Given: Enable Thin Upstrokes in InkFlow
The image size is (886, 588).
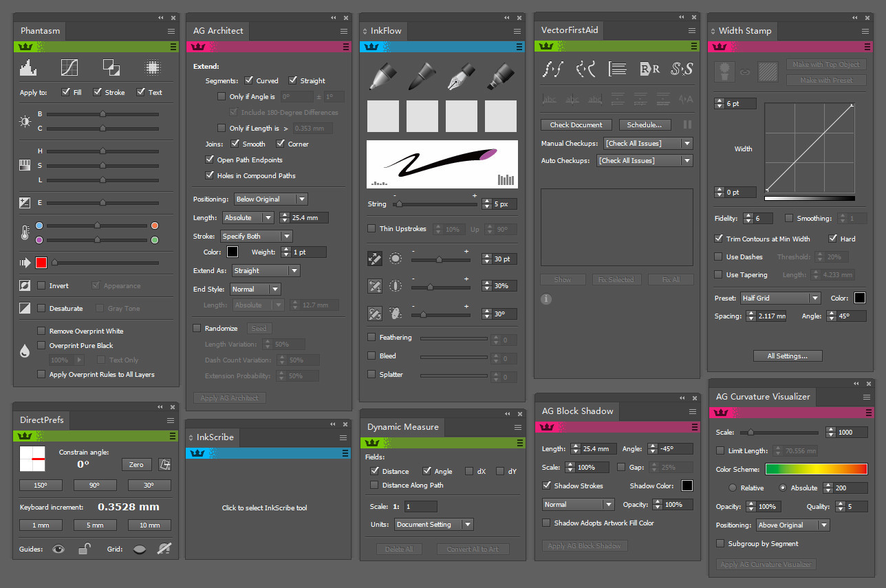Looking at the screenshot, I should [372, 228].
